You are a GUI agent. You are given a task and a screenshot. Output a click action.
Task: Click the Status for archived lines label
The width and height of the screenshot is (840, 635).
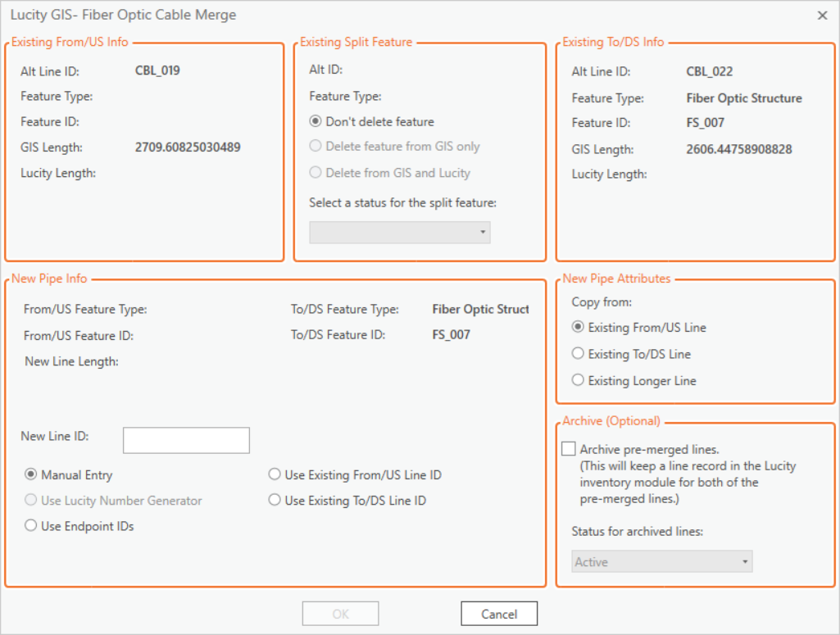coord(638,531)
